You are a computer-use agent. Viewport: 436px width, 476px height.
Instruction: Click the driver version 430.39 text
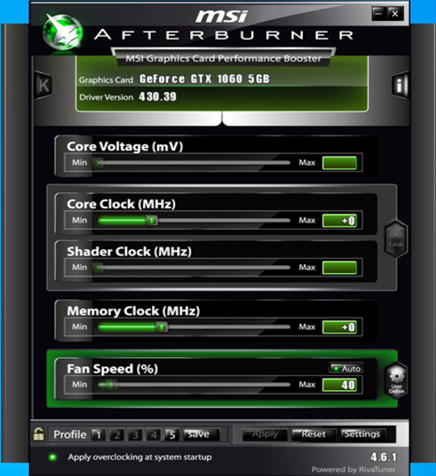tap(158, 97)
